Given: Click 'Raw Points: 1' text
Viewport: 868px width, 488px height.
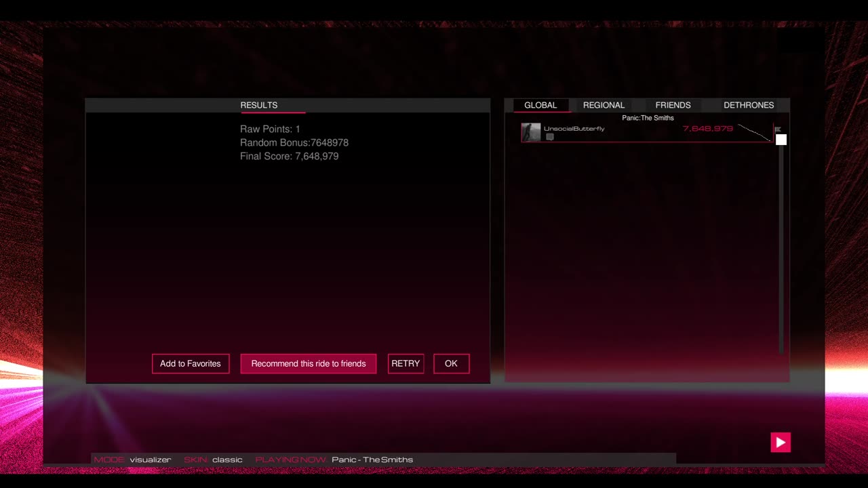Looking at the screenshot, I should (x=270, y=129).
